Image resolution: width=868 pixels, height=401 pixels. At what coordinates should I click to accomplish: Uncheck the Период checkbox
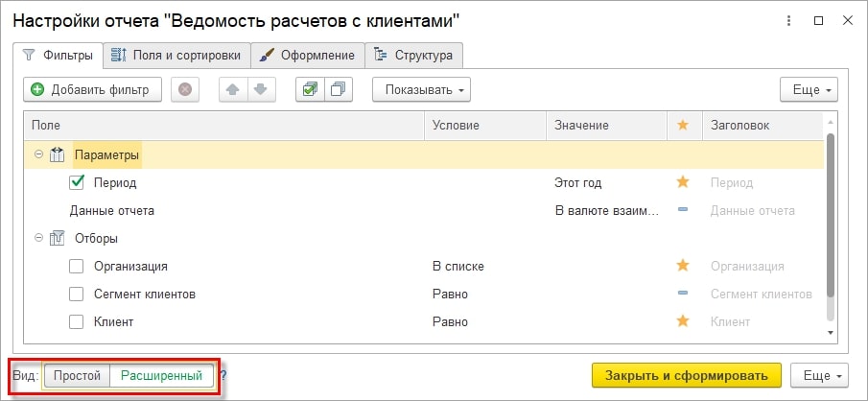pyautogui.click(x=77, y=182)
